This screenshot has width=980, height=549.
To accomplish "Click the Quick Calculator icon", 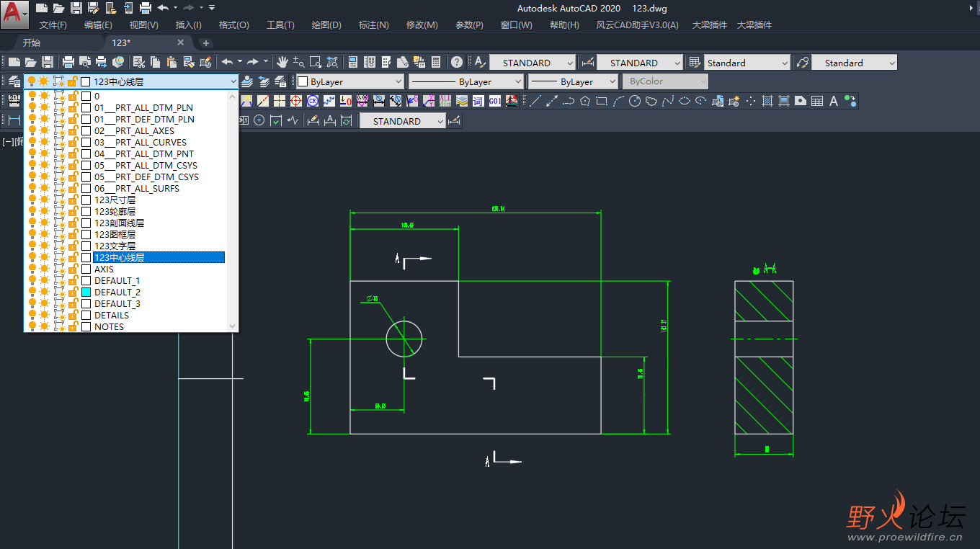I will [x=436, y=63].
